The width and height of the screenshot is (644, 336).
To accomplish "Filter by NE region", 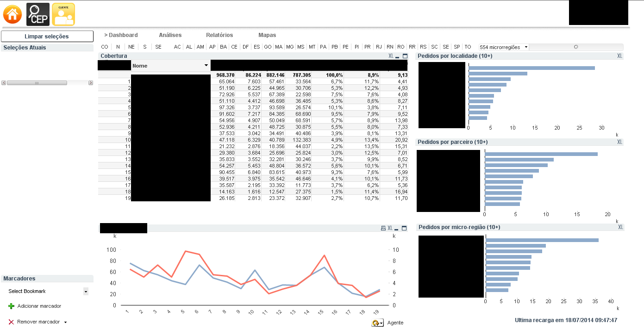I will tap(131, 47).
